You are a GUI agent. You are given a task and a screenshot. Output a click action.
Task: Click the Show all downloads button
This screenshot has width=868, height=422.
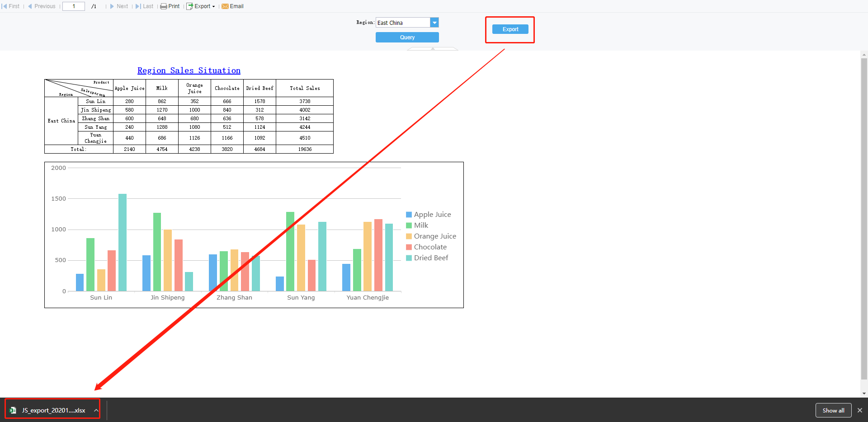pos(833,410)
